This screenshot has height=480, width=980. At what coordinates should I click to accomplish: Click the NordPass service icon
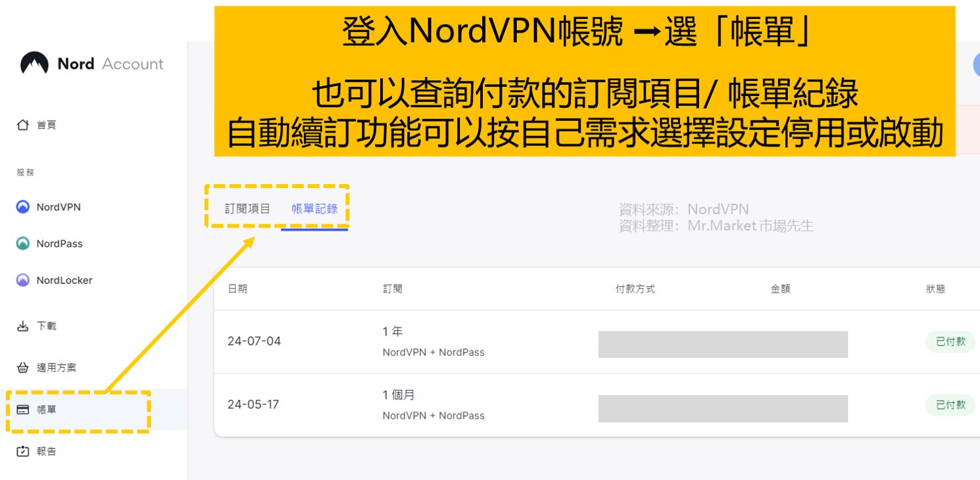(x=23, y=243)
